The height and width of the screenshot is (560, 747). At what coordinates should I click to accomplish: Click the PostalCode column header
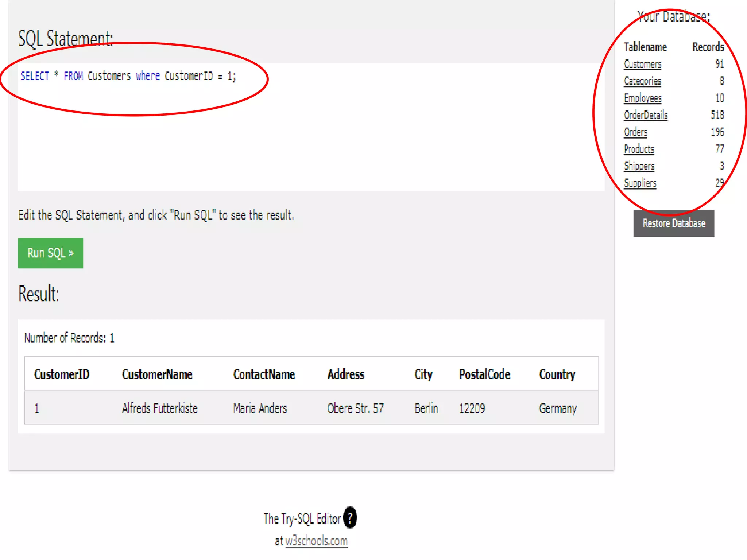pyautogui.click(x=484, y=374)
